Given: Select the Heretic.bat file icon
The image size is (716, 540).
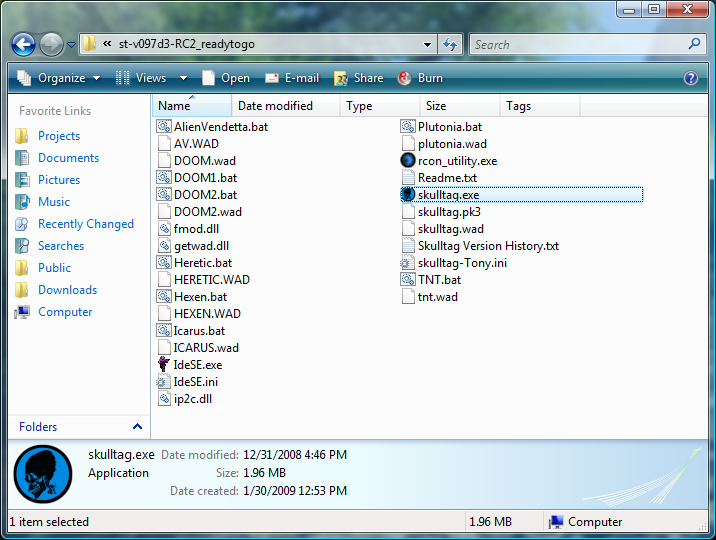Looking at the screenshot, I should [164, 263].
